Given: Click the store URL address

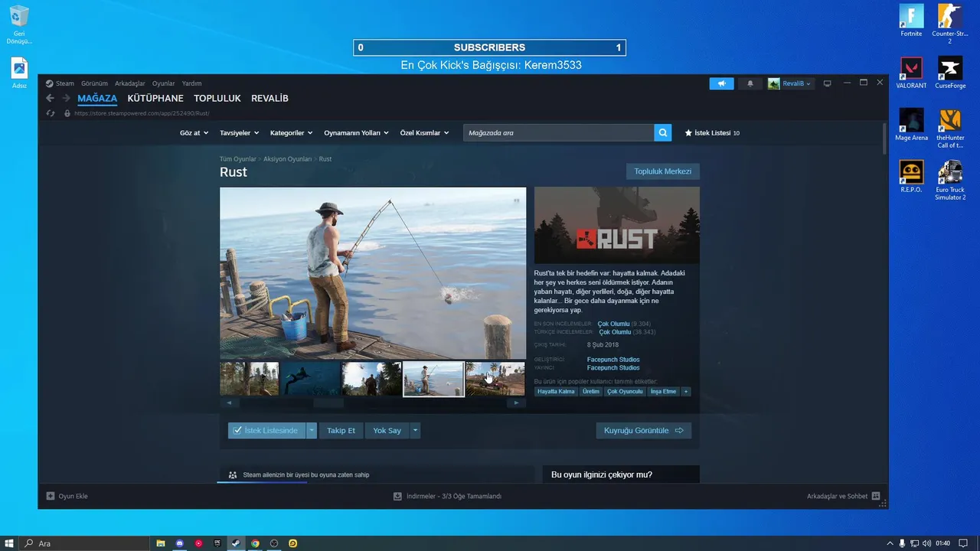Looking at the screenshot, I should [x=142, y=113].
